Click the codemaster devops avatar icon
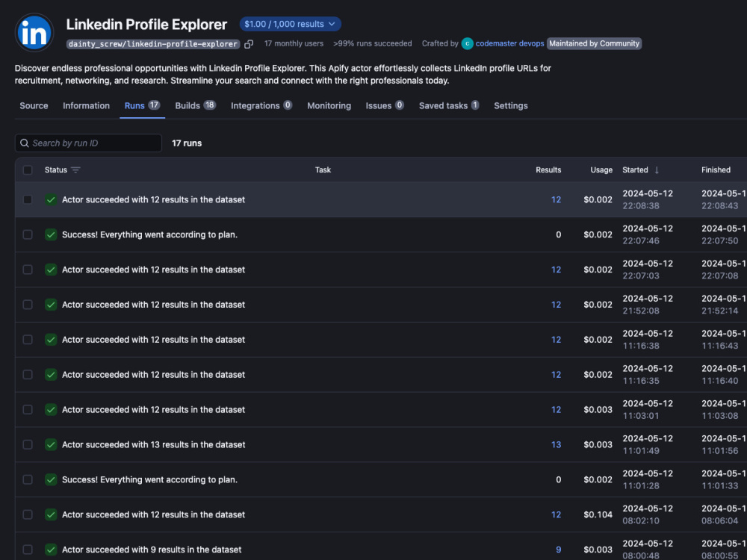This screenshot has height=560, width=747. click(468, 43)
